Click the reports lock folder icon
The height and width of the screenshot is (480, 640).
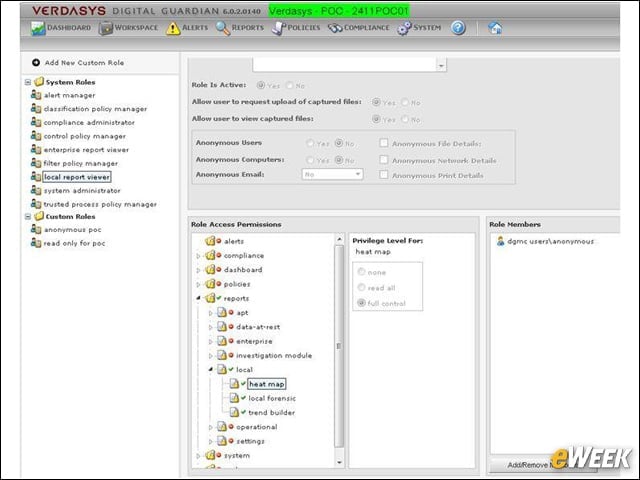click(210, 298)
